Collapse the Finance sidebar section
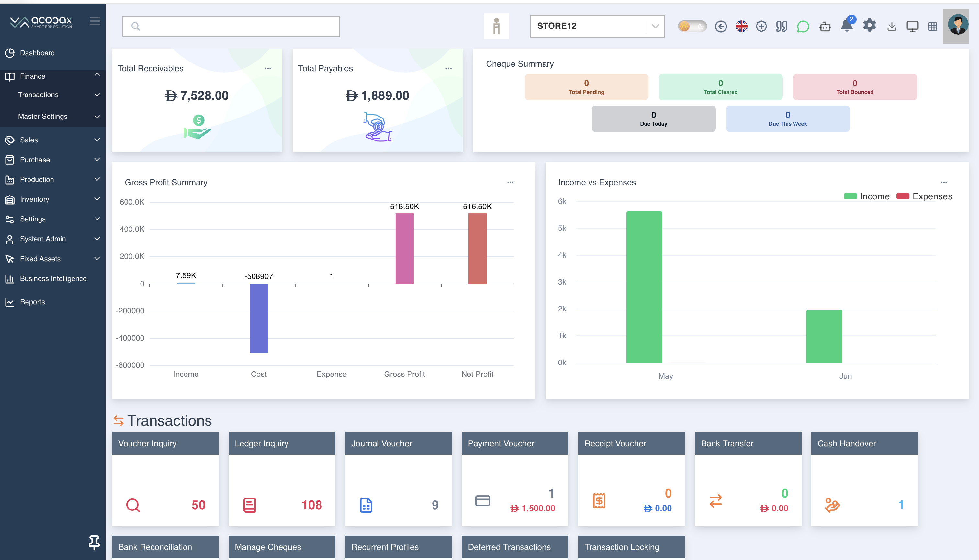979x560 pixels. click(53, 76)
